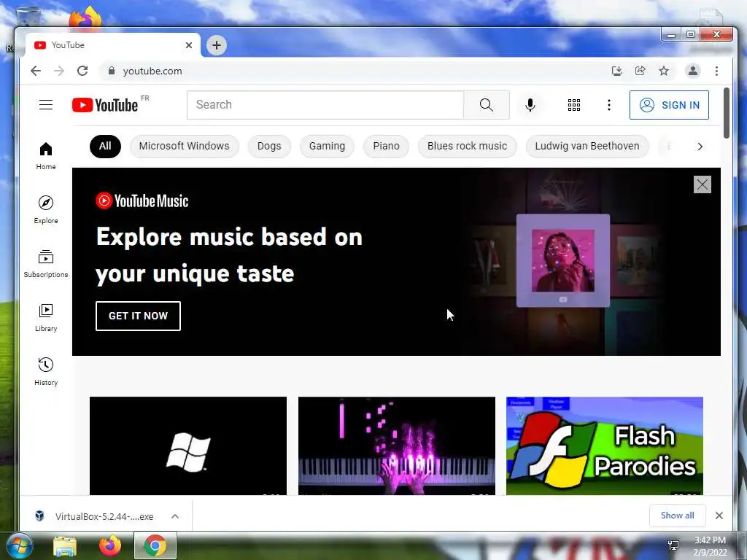Select the Dogs chip
The image size is (747, 560).
coord(269,146)
